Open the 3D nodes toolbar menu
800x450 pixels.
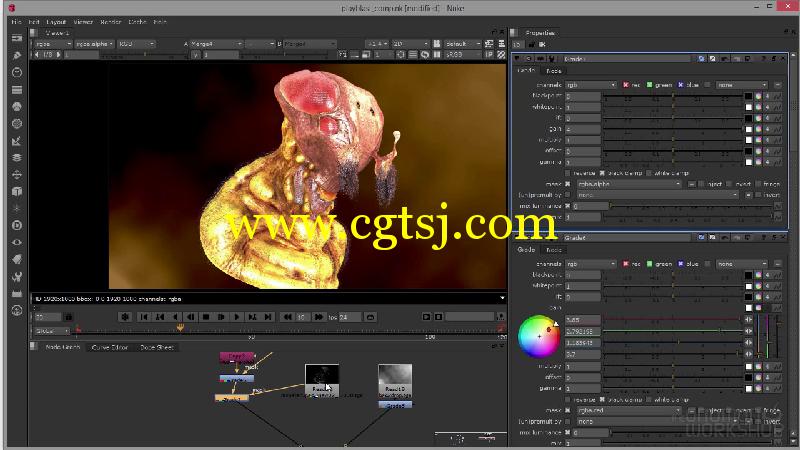pos(17,191)
